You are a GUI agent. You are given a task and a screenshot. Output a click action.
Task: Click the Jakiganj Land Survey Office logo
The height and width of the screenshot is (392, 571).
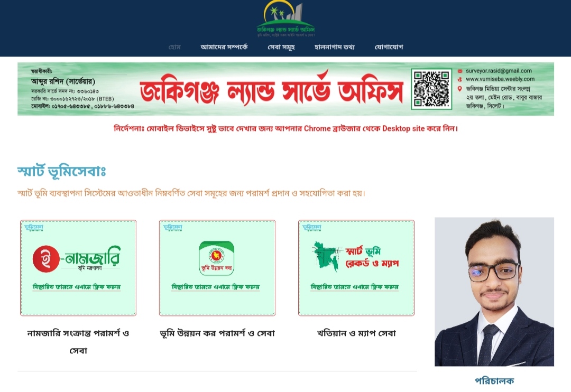click(285, 18)
